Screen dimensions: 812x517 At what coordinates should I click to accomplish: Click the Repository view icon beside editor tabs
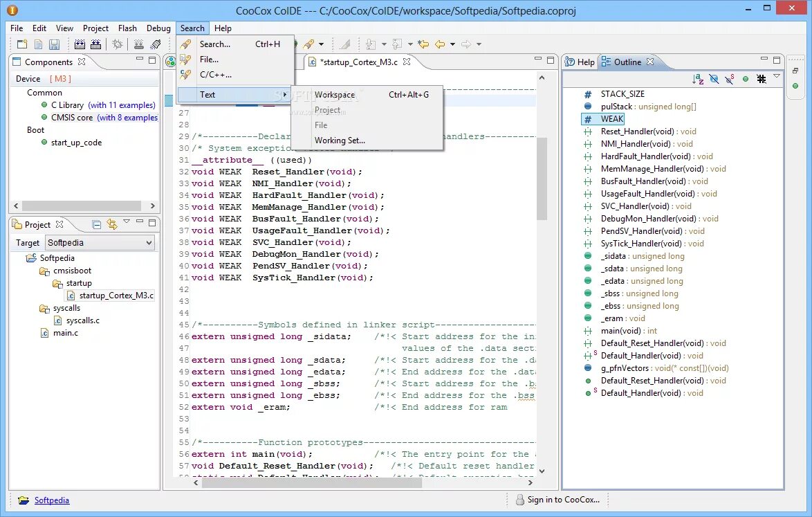pos(170,62)
